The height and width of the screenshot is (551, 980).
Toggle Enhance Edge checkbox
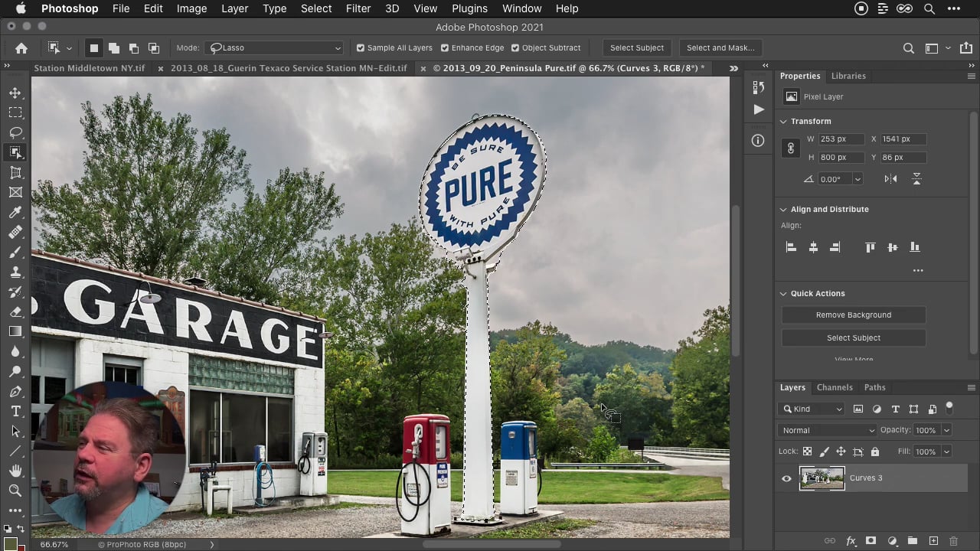coord(445,47)
